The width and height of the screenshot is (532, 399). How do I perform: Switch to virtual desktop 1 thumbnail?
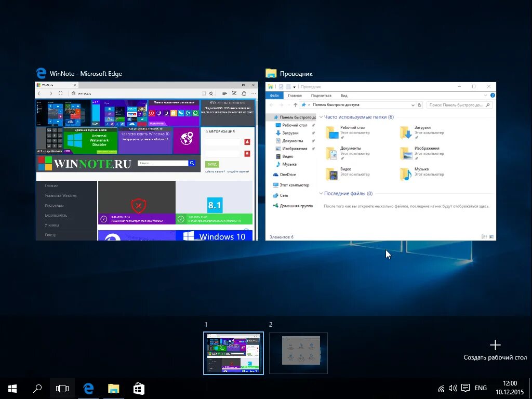(x=233, y=353)
